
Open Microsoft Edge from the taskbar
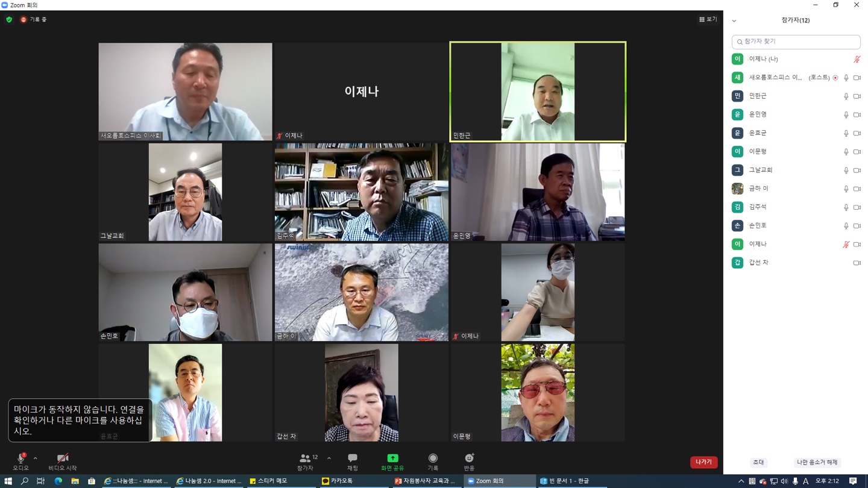(x=58, y=481)
